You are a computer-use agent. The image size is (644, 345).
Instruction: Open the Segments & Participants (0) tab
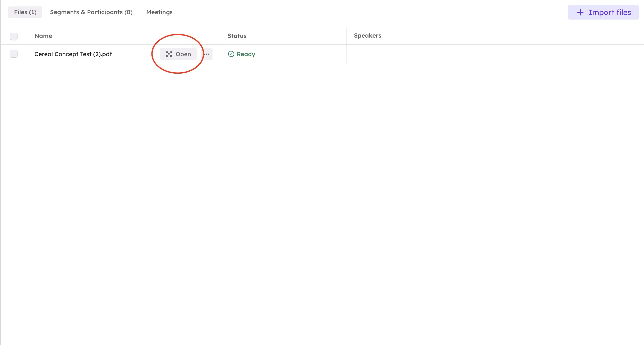click(91, 12)
